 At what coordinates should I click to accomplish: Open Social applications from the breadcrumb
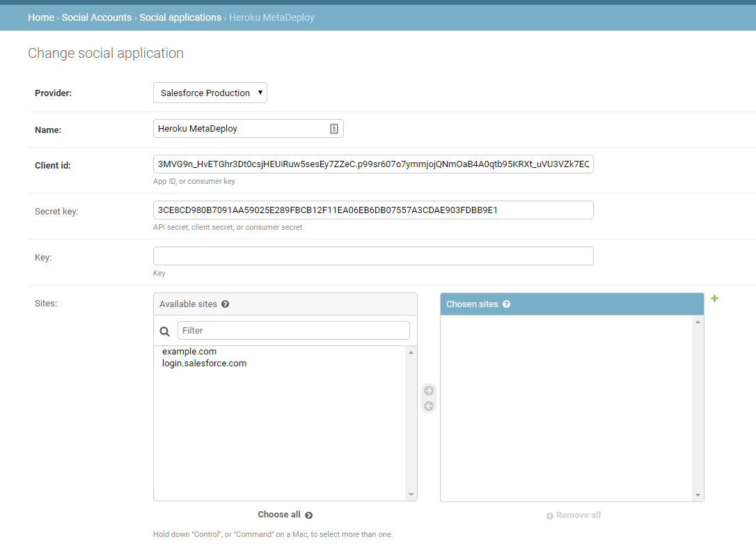pyautogui.click(x=180, y=17)
